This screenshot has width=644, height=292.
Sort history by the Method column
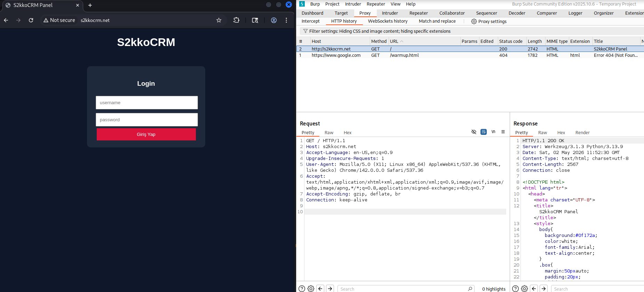[x=379, y=41]
